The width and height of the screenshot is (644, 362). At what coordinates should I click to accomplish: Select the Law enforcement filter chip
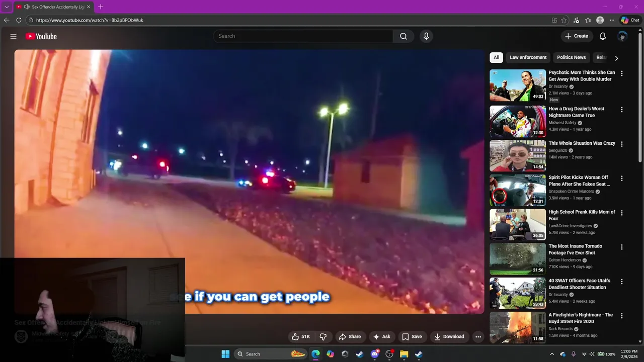click(x=528, y=57)
